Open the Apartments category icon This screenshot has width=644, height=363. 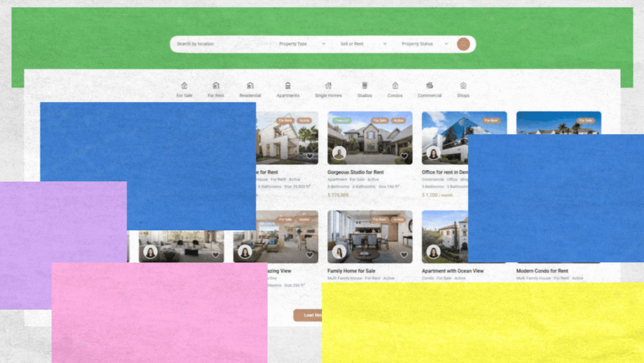pos(288,88)
